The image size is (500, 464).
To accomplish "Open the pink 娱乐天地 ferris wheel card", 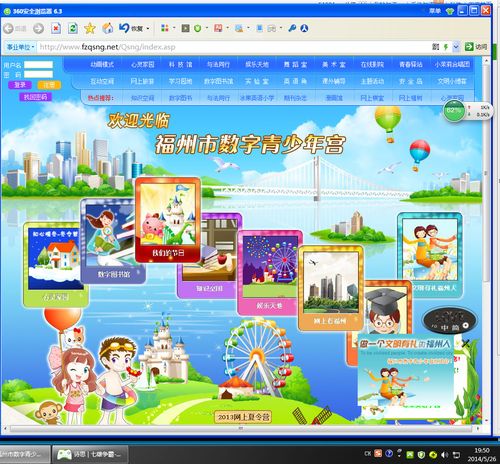I will [269, 273].
